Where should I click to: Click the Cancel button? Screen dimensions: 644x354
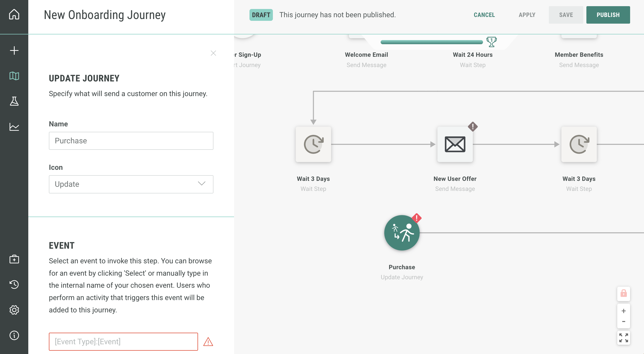pyautogui.click(x=484, y=15)
